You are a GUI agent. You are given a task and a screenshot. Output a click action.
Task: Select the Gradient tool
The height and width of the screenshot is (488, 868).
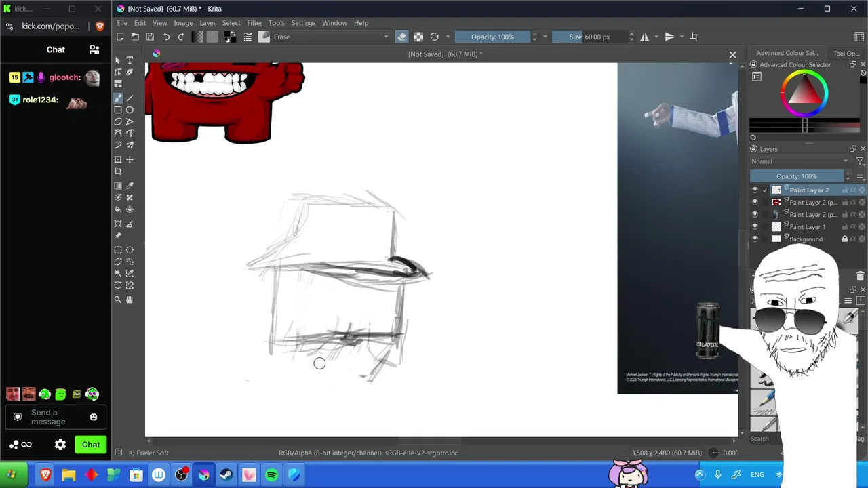point(118,186)
